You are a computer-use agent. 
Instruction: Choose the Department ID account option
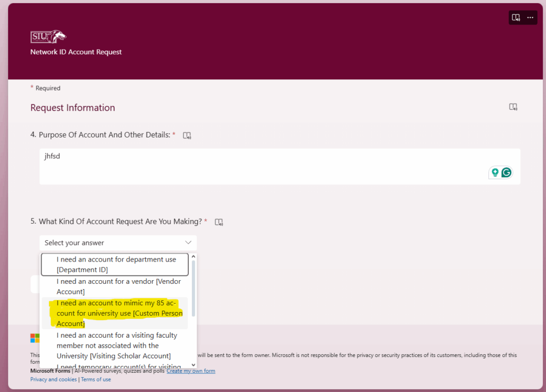pos(116,265)
